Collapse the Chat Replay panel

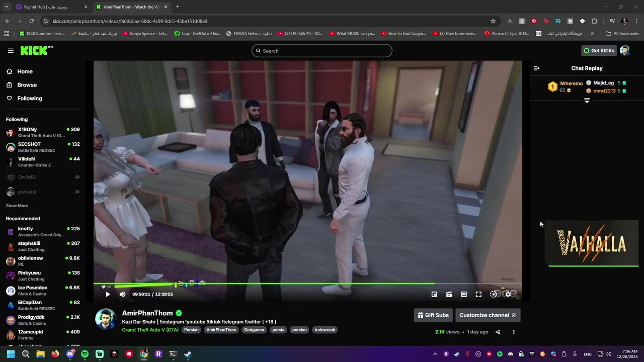536,68
